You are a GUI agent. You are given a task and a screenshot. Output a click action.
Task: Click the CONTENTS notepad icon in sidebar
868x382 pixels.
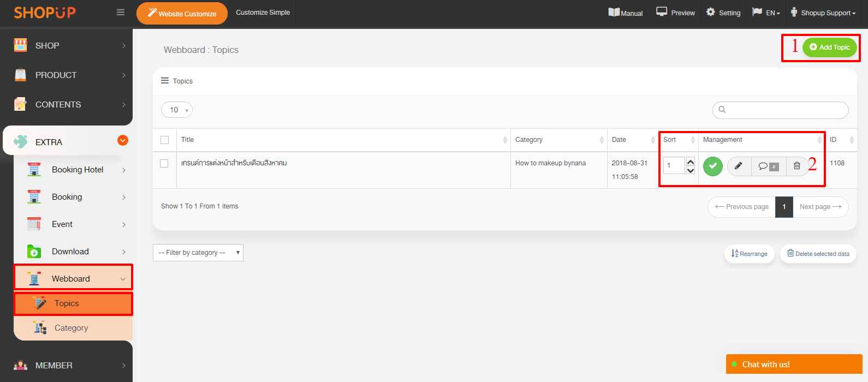coord(20,104)
